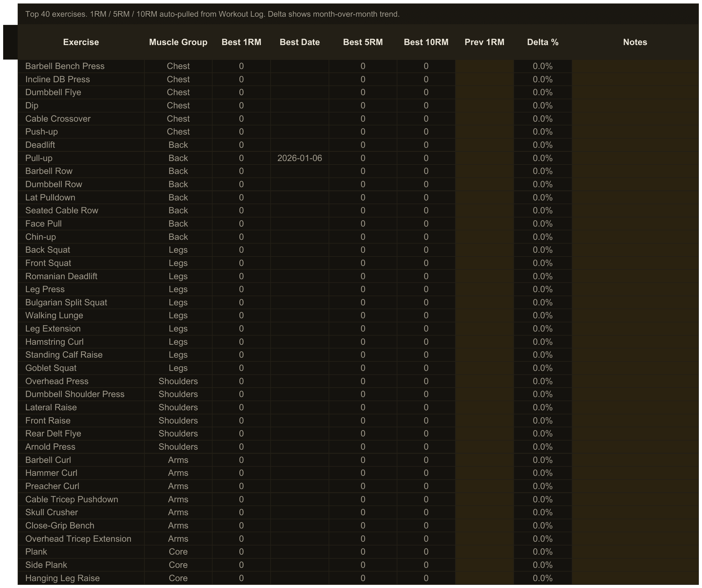This screenshot has height=588, width=702.
Task: Select the Seated Cable Row cell
Action: click(81, 210)
